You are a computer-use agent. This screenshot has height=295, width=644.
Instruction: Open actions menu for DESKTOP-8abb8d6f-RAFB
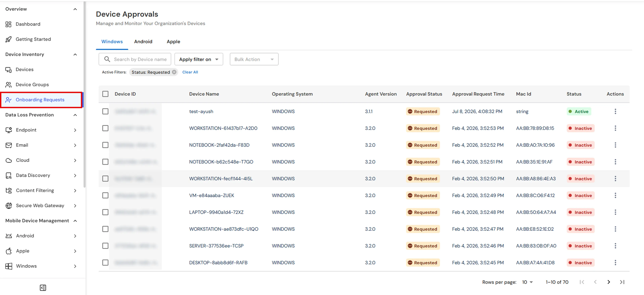pos(615,262)
